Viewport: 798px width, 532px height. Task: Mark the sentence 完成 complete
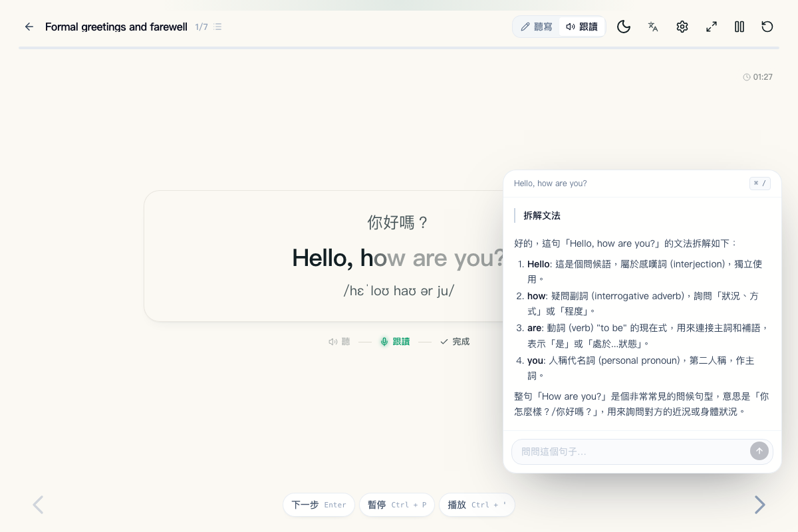455,342
